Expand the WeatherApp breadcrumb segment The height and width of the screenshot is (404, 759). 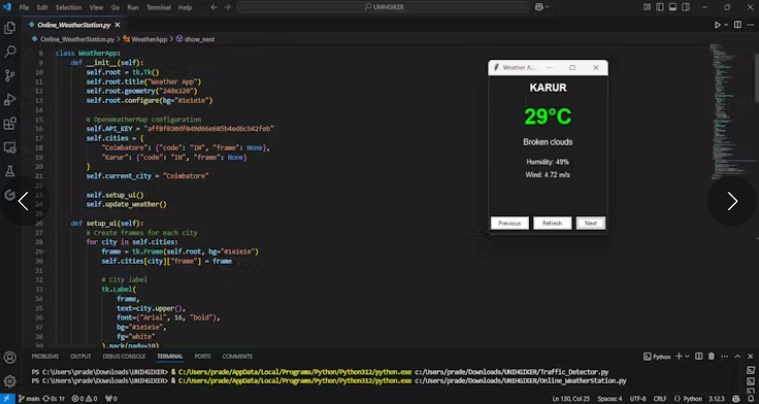coord(149,39)
